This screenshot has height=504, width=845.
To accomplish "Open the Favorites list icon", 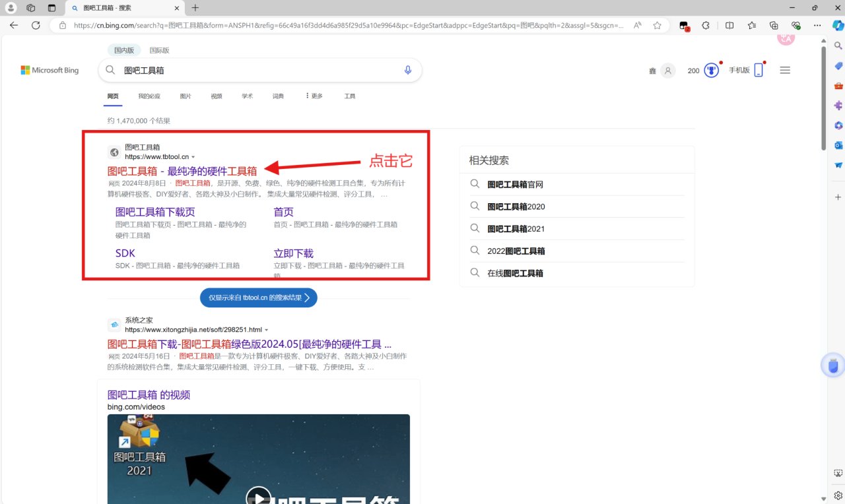I will 752,25.
